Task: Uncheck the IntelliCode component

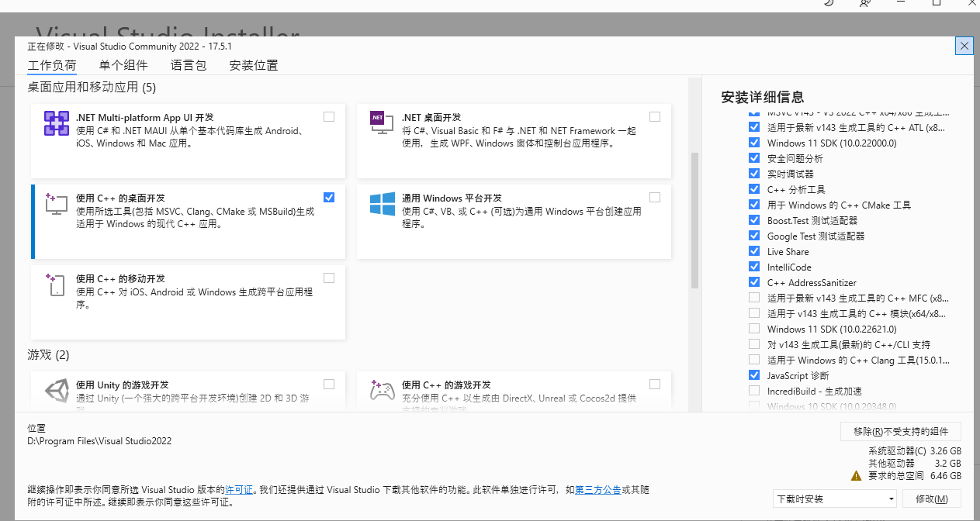Action: [754, 267]
